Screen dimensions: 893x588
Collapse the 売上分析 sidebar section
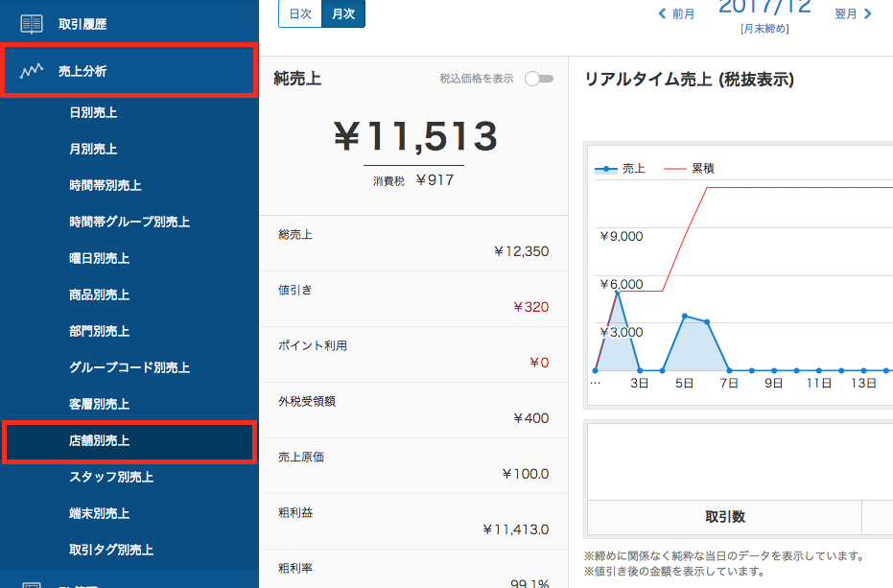[129, 71]
